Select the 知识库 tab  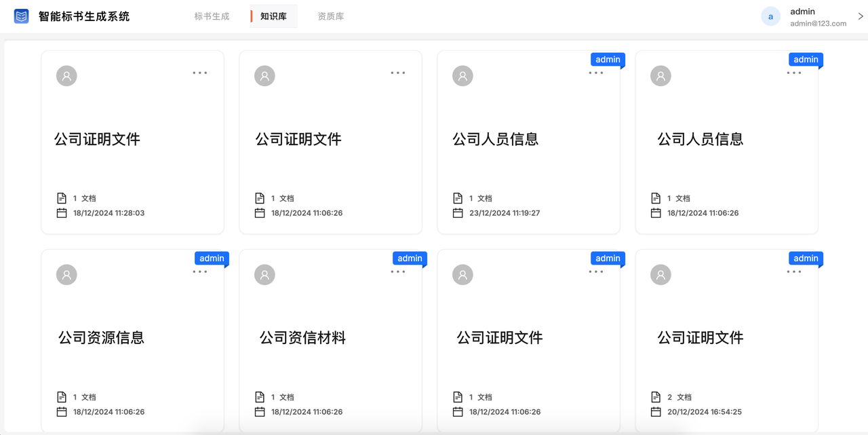tap(273, 16)
